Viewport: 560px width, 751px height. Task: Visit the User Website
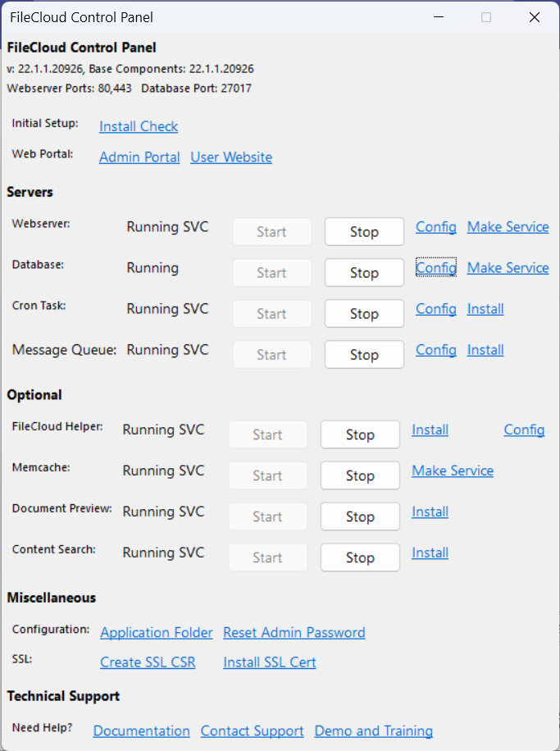[x=231, y=157]
